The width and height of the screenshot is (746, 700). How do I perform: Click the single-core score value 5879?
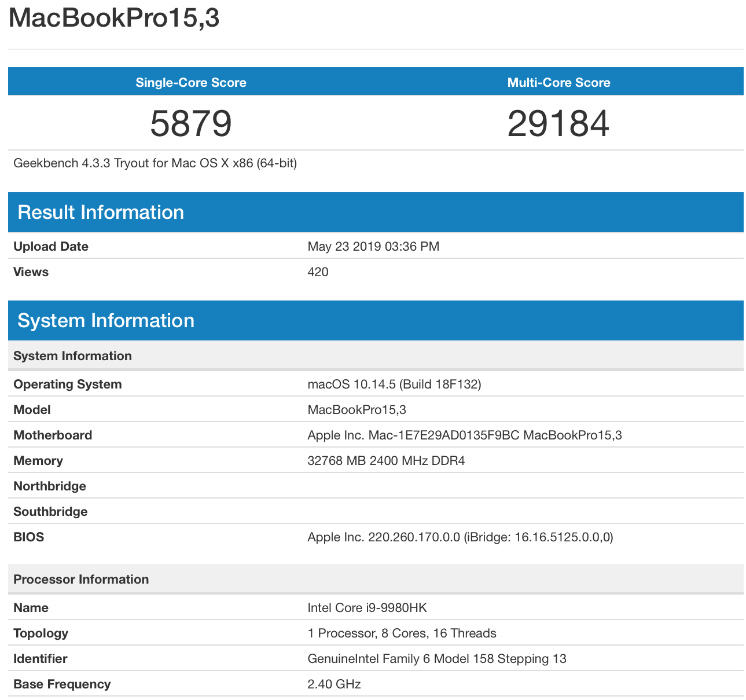click(191, 123)
